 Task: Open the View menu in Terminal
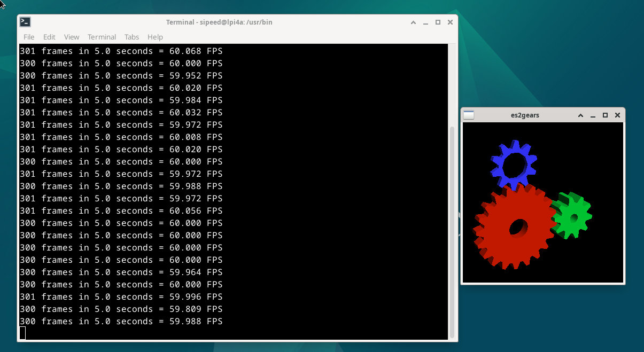pos(72,37)
